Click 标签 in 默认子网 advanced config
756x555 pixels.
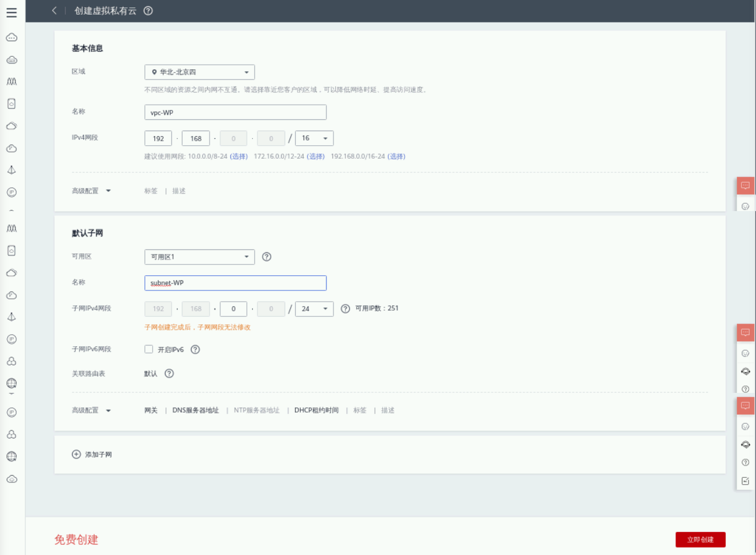[x=360, y=410]
